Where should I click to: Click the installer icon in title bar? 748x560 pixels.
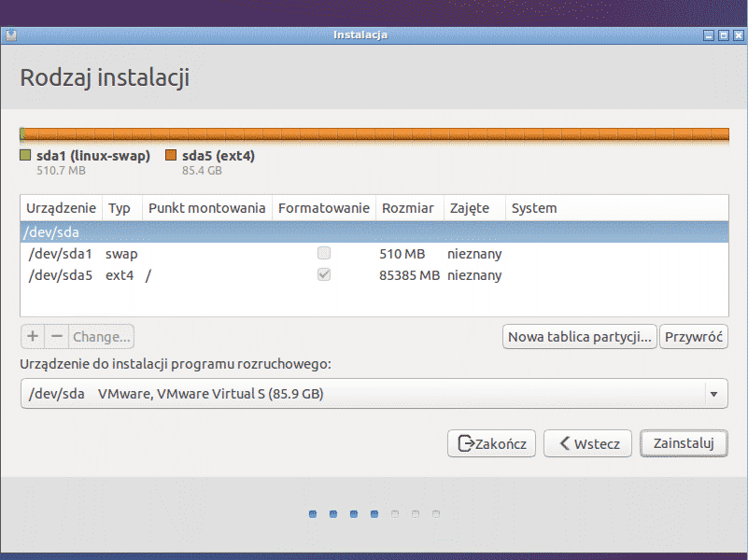[9, 35]
